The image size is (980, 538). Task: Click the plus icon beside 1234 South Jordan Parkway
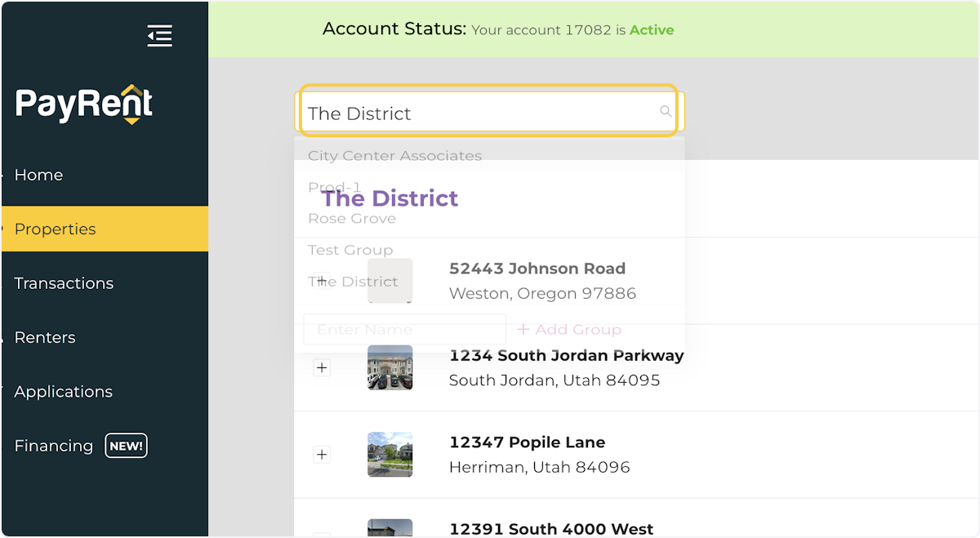(x=322, y=367)
